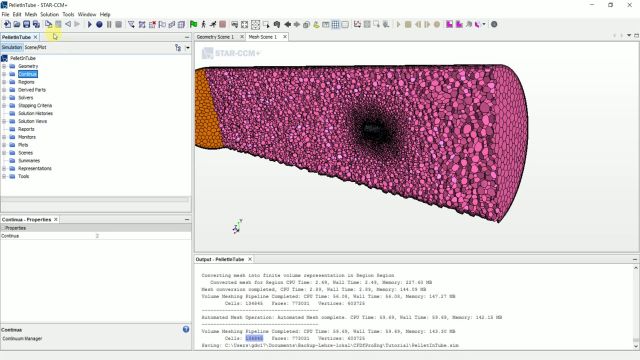Click the open folder Load Simulation icon
This screenshot has height=360, width=640.
(x=17, y=24)
